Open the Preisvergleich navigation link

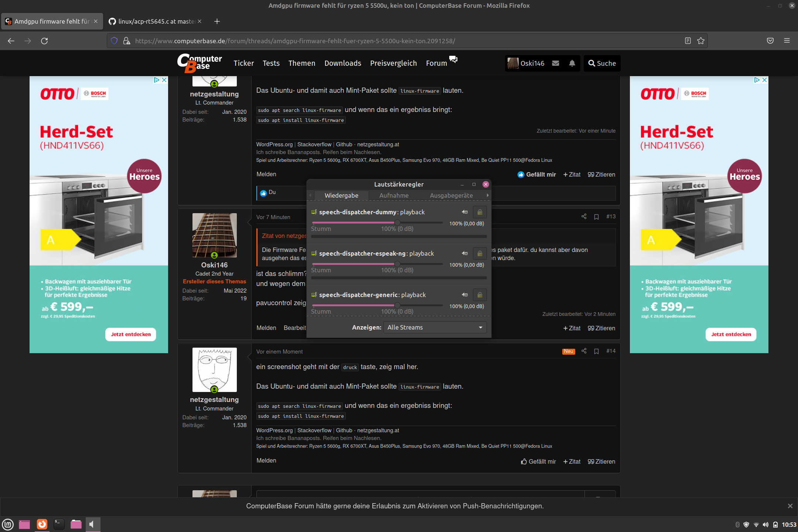(x=393, y=63)
